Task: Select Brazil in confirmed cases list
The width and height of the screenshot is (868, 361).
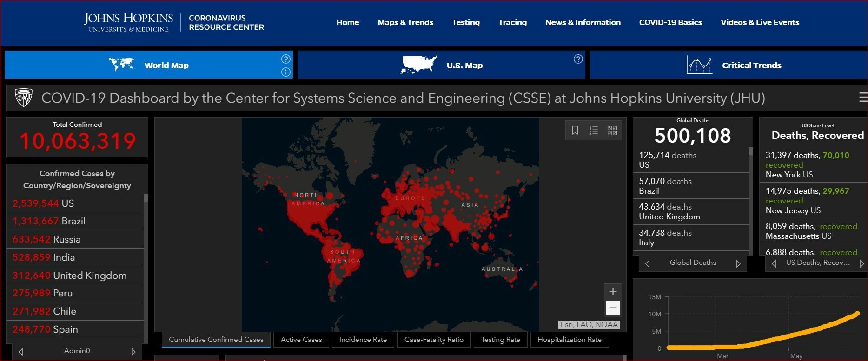Action: click(75, 221)
